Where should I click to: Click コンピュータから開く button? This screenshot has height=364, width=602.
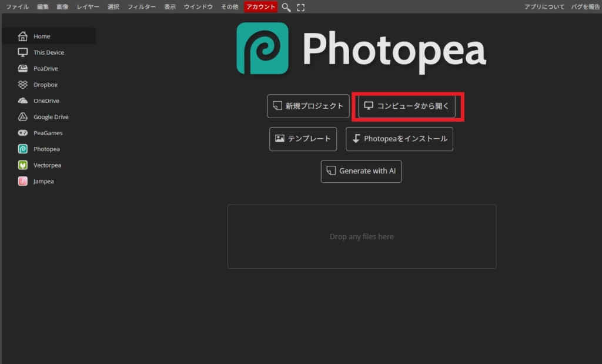[407, 106]
